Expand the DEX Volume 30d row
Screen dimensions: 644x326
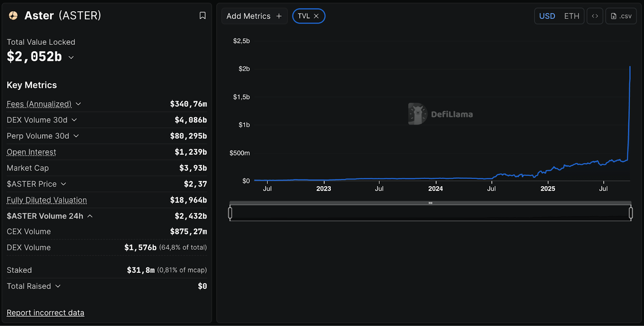click(74, 120)
